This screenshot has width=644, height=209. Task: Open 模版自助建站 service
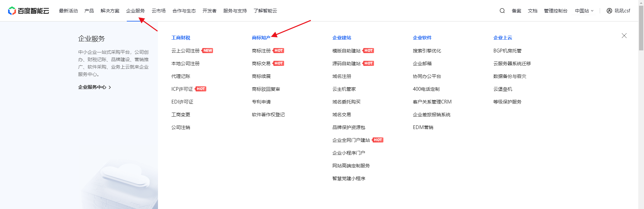coord(346,51)
